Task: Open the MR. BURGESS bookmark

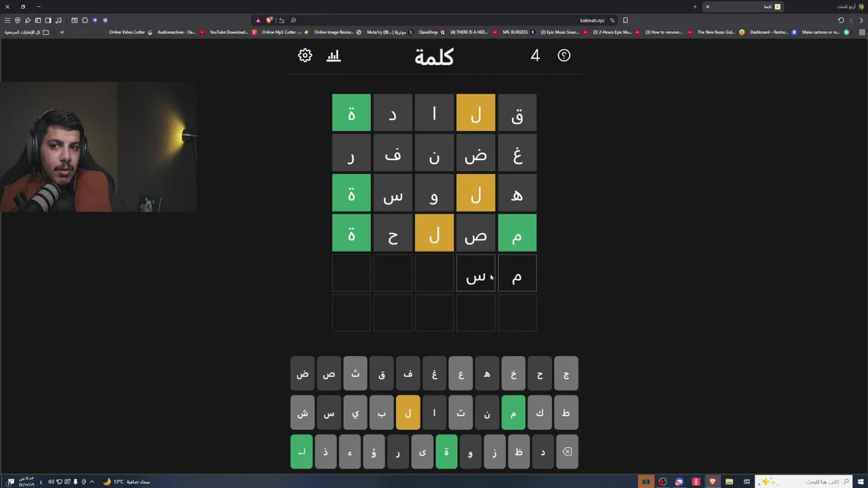Action: click(x=519, y=32)
